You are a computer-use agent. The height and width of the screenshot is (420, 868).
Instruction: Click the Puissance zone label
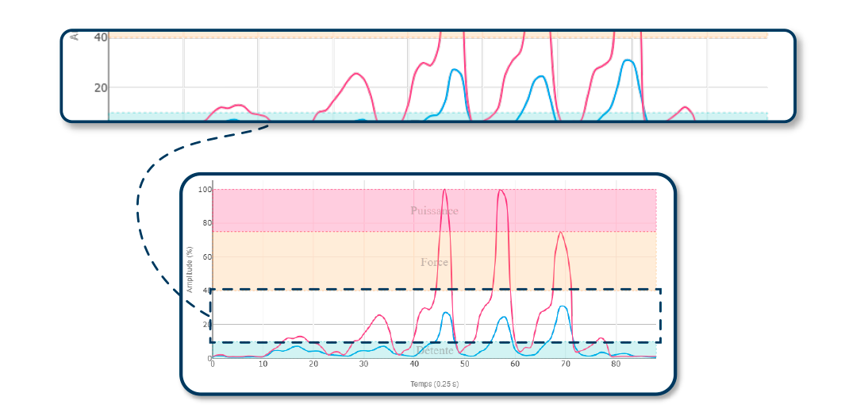(x=434, y=210)
